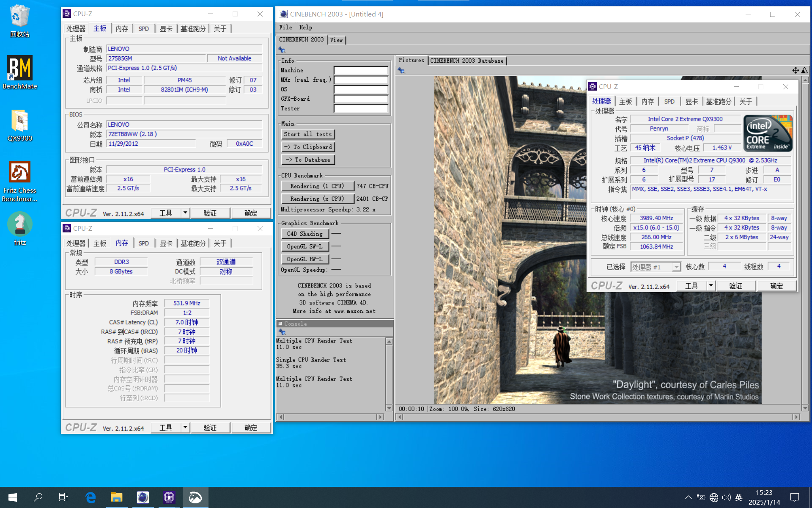Screen dimensions: 812x508
Task: Open Task View on the taskbar
Action: tap(63, 497)
